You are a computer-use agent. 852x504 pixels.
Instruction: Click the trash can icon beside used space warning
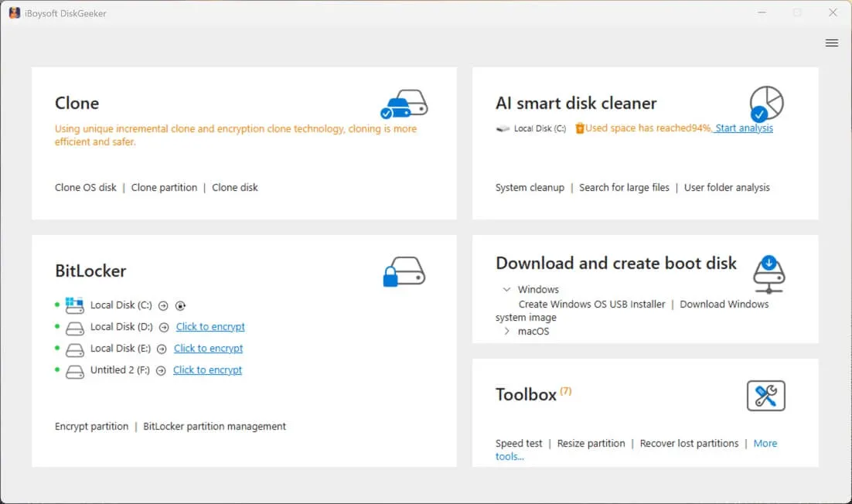pos(578,128)
